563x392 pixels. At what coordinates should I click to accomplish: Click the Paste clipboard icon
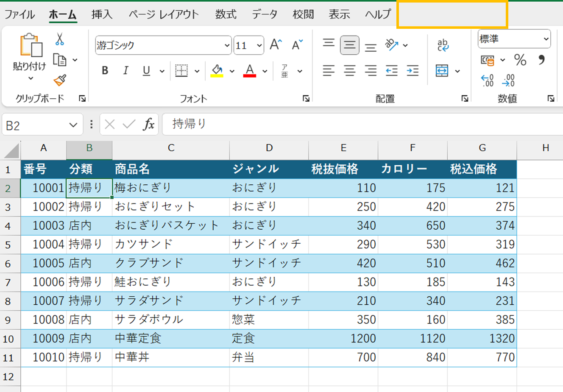coord(31,45)
